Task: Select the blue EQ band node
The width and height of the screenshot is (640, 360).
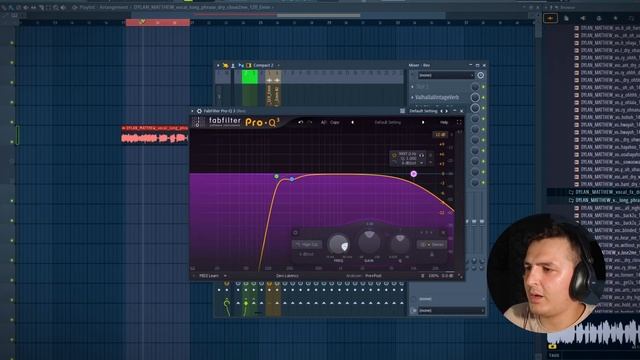Action: coord(292,179)
